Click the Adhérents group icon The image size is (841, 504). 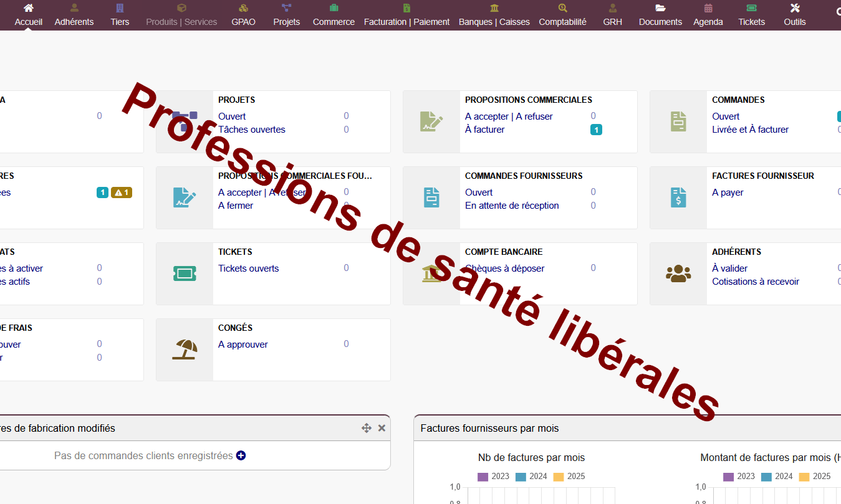click(x=678, y=273)
